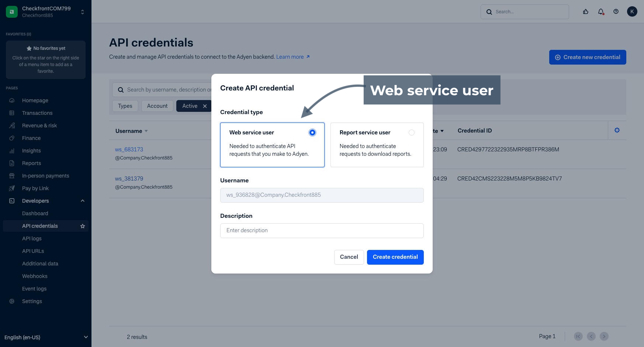Click the Homepage sidebar icon
Screen dimensions: 644x347
click(x=12, y=100)
